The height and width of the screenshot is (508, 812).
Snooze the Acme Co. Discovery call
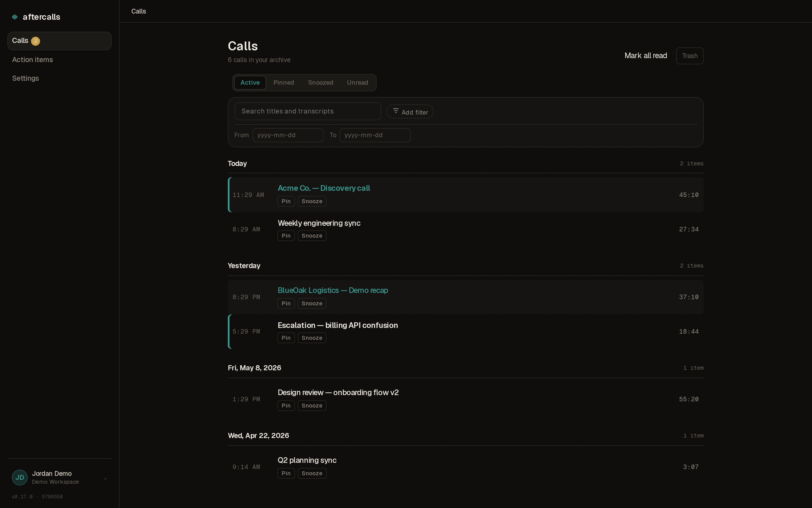(312, 201)
